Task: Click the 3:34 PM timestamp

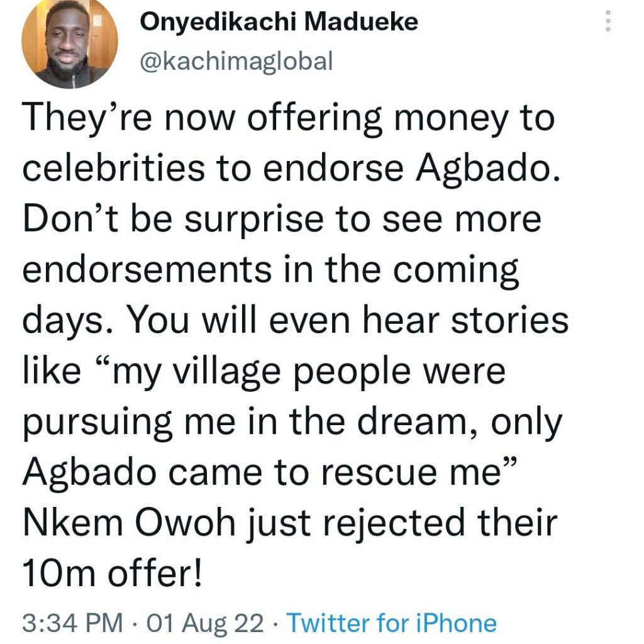Action: [73, 623]
